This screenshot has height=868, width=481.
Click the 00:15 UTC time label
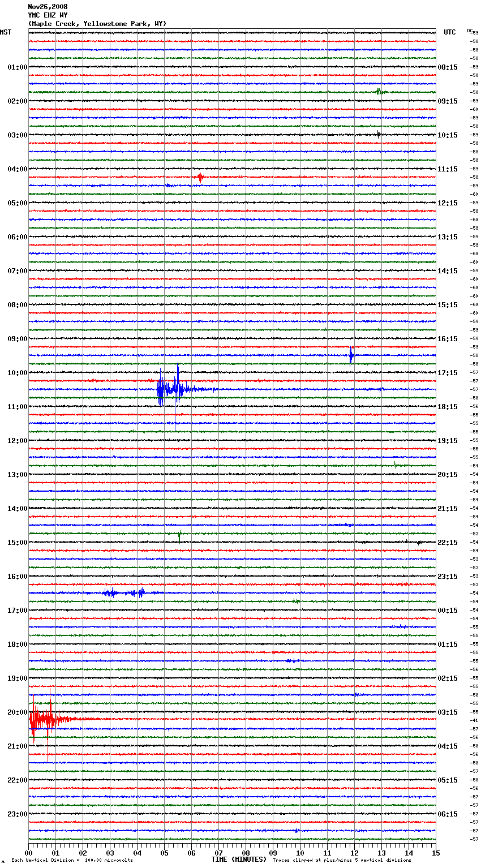pyautogui.click(x=448, y=611)
